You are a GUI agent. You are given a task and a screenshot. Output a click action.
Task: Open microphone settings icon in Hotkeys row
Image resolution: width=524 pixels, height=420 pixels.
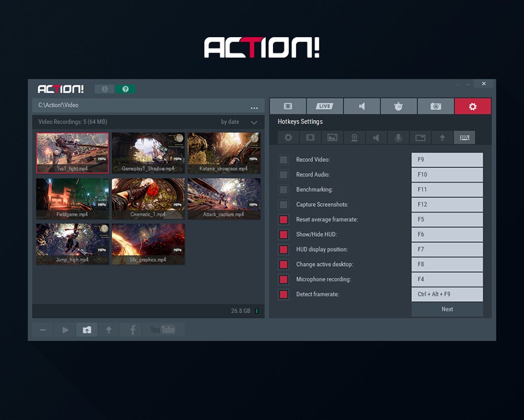point(398,138)
